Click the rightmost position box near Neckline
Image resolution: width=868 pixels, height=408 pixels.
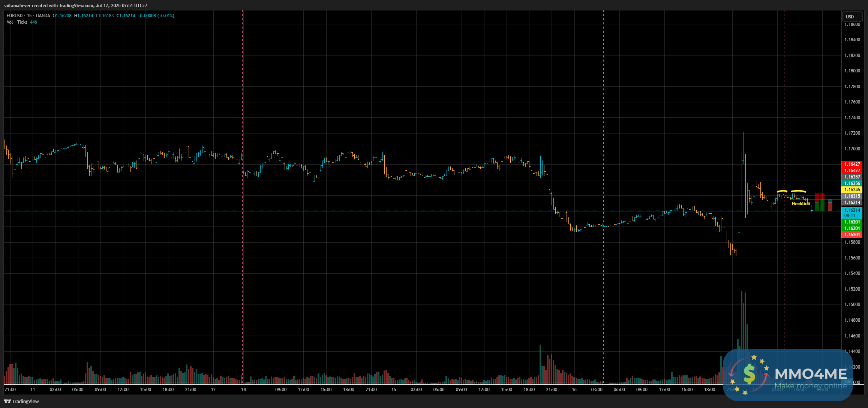pos(830,205)
